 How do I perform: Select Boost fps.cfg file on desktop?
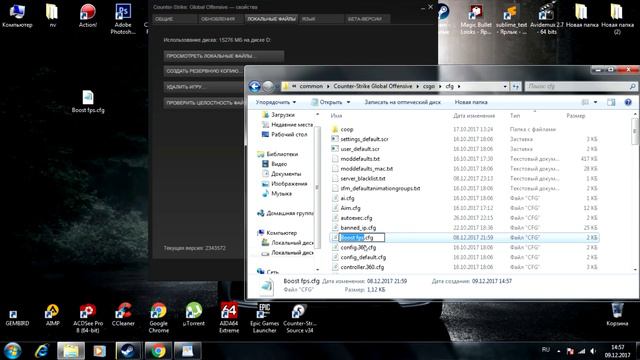[88, 102]
